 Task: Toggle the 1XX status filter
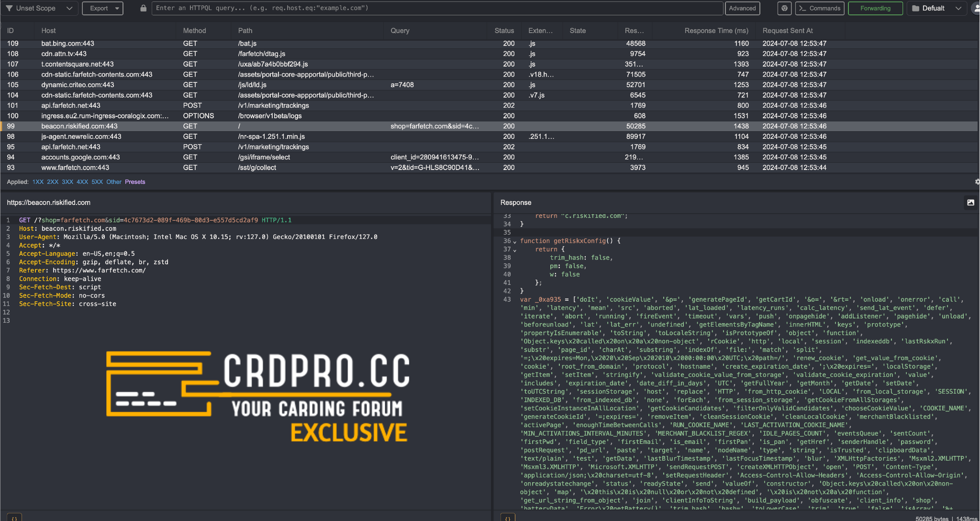tap(38, 182)
